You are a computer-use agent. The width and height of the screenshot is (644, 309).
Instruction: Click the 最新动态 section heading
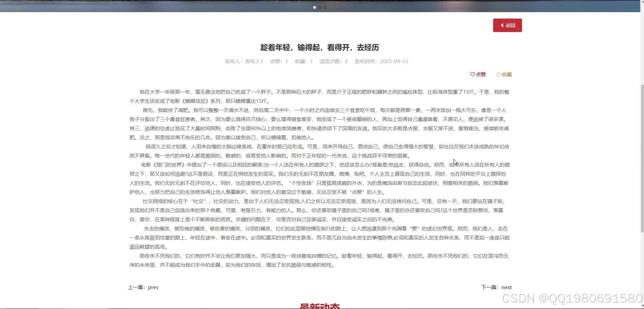319,305
